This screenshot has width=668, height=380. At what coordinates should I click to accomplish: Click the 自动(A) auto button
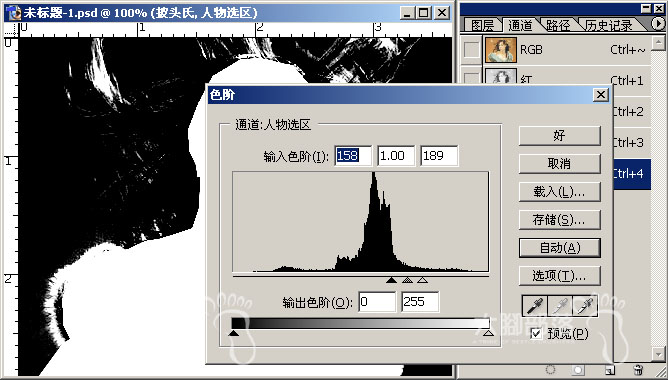pyautogui.click(x=559, y=248)
